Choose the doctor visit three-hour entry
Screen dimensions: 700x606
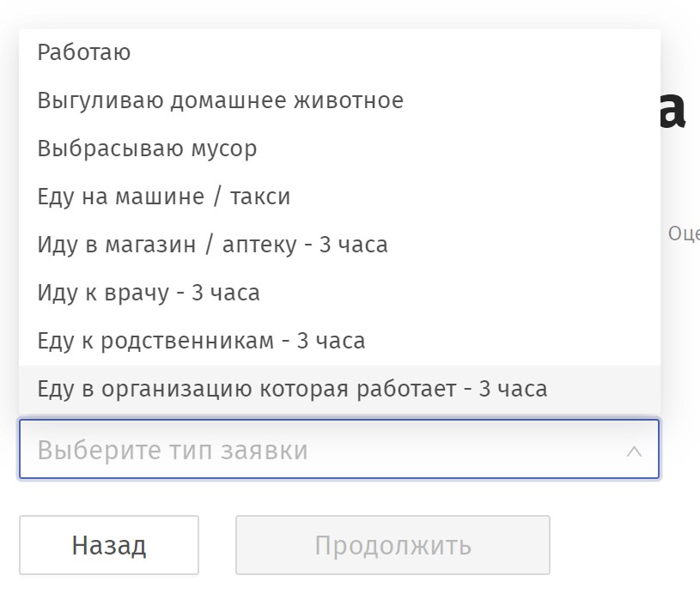point(149,293)
